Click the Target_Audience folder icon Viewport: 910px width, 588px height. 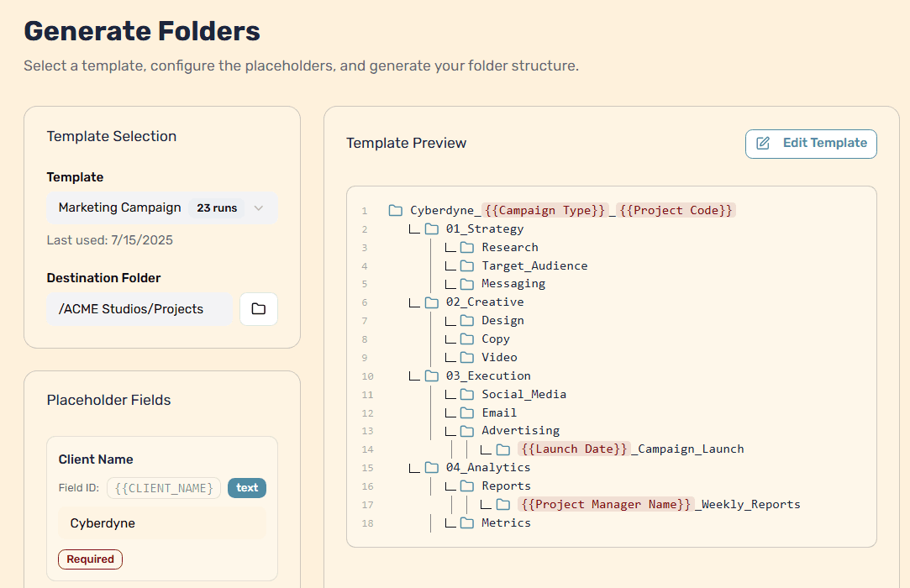467,265
